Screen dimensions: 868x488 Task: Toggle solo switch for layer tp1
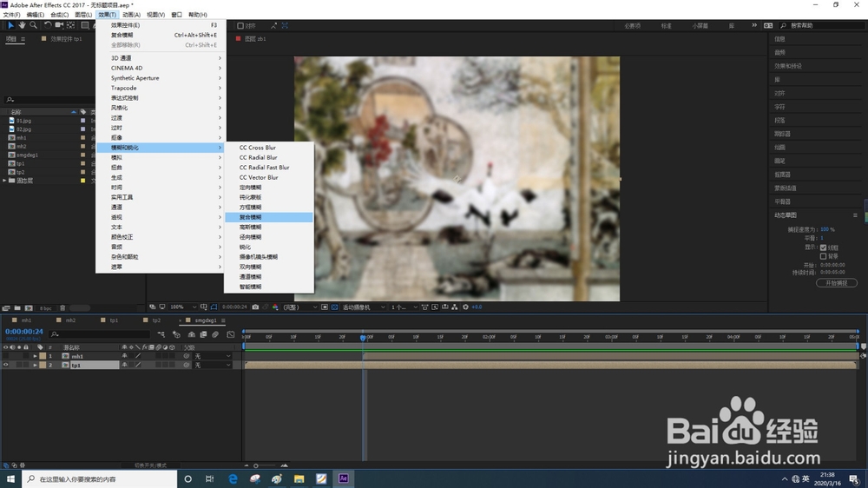(x=19, y=365)
